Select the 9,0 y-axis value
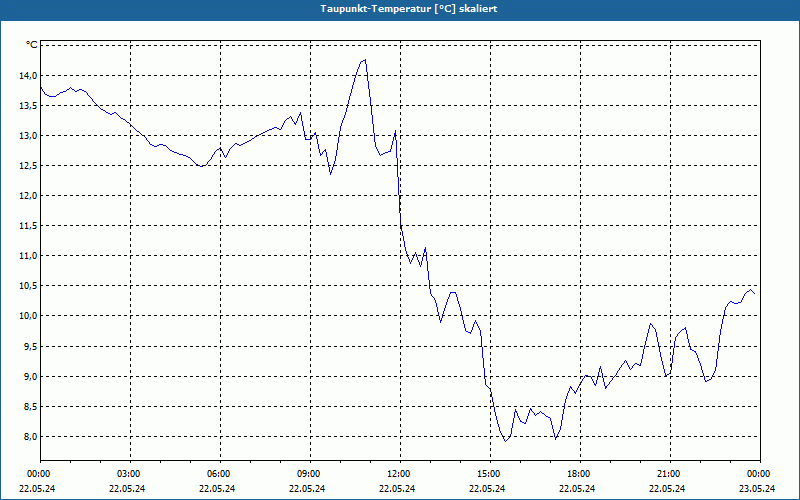 tap(31, 377)
